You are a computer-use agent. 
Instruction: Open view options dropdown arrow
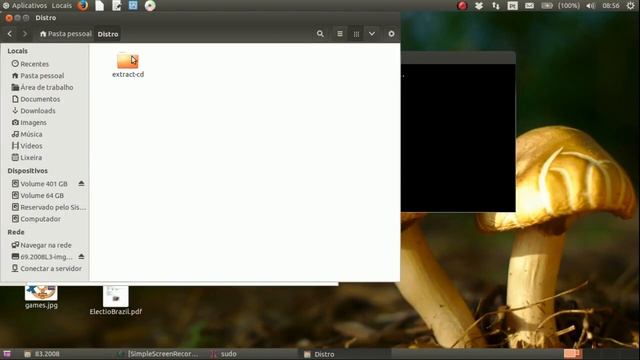372,34
